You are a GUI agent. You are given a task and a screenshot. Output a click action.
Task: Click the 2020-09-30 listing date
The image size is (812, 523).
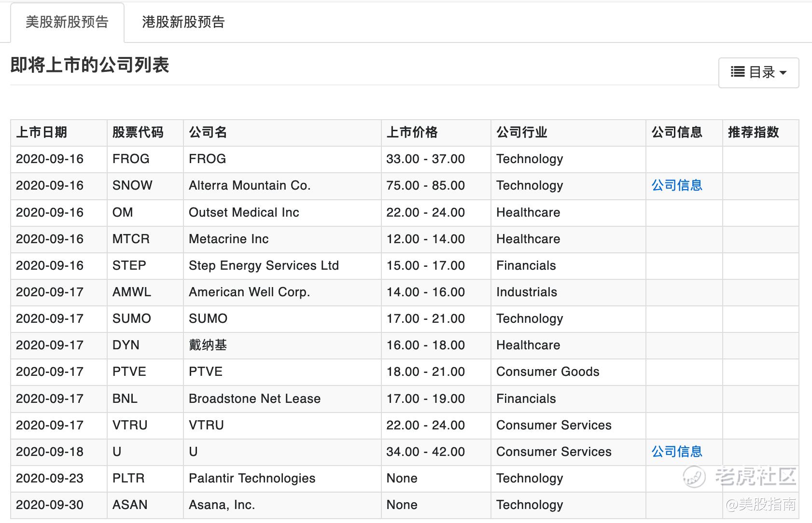[x=50, y=505]
